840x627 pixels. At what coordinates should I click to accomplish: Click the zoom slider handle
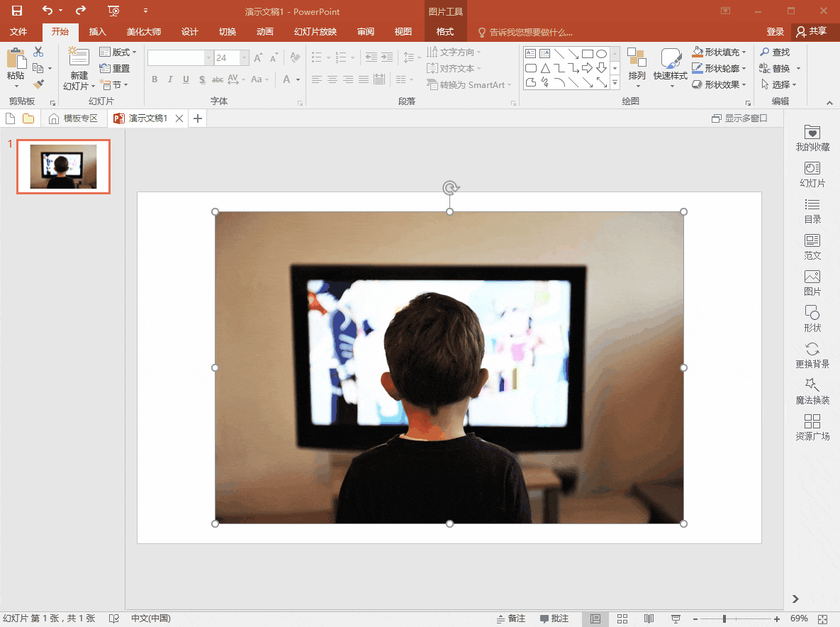pos(724,619)
